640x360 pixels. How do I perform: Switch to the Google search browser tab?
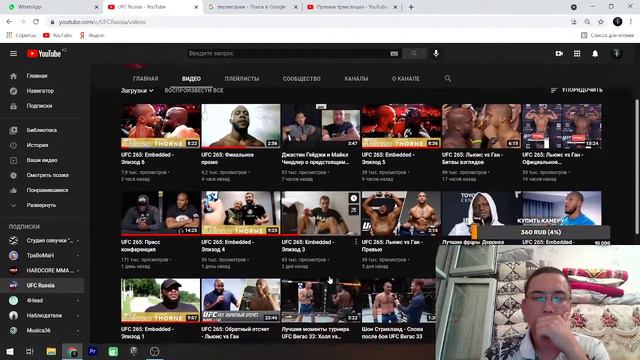[251, 7]
